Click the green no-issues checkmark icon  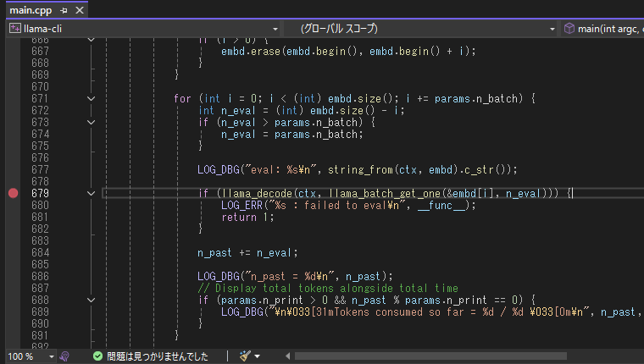point(97,356)
